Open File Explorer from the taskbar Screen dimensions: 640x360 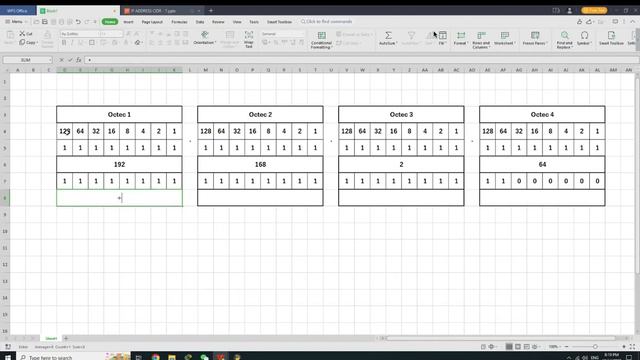[x=172, y=357]
